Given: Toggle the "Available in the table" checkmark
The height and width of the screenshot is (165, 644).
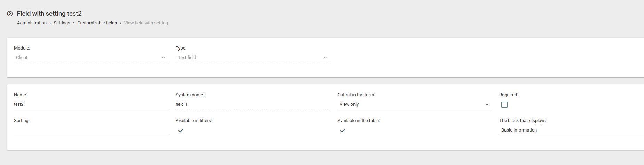Looking at the screenshot, I should click(343, 130).
